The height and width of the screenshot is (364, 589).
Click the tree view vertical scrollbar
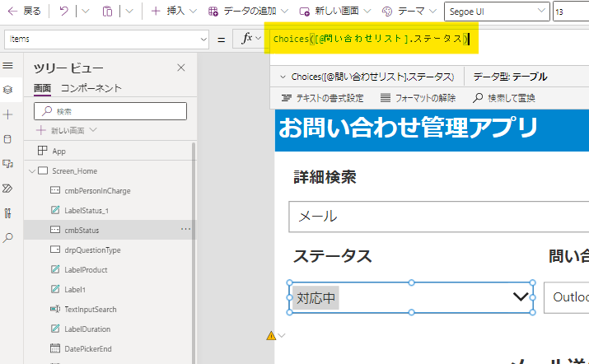pyautogui.click(x=194, y=253)
